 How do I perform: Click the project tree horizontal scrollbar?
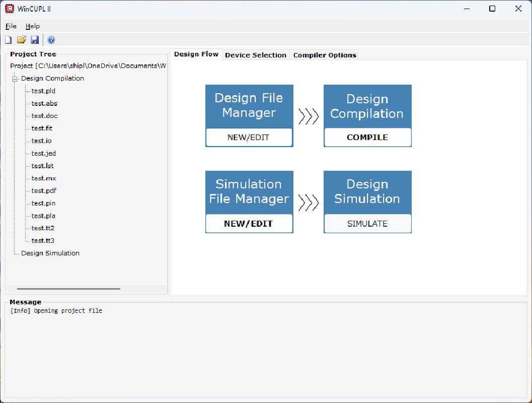point(68,289)
